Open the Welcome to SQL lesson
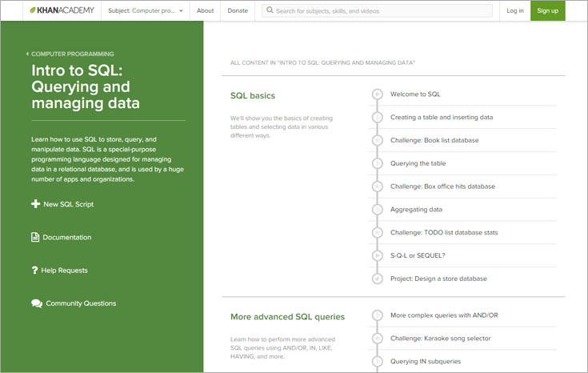 pos(415,94)
